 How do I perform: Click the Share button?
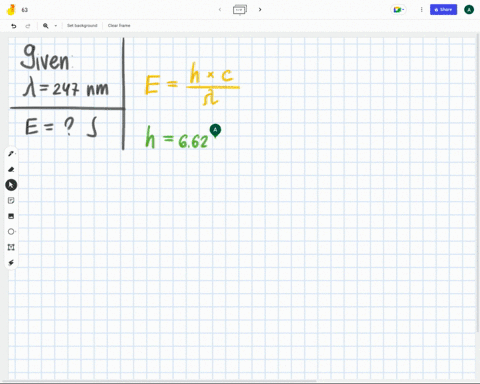click(x=443, y=10)
